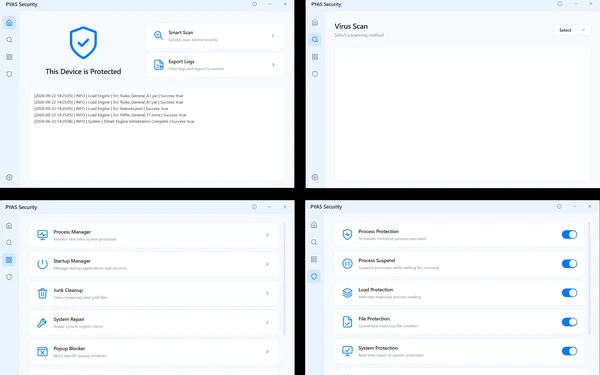Image resolution: width=600 pixels, height=375 pixels.
Task: Click info icon in Virus Scan window title bar
Action: (560, 4)
